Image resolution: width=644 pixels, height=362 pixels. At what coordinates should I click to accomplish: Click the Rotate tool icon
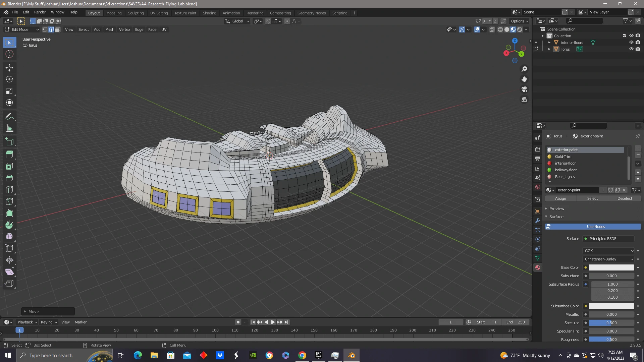pyautogui.click(x=9, y=79)
